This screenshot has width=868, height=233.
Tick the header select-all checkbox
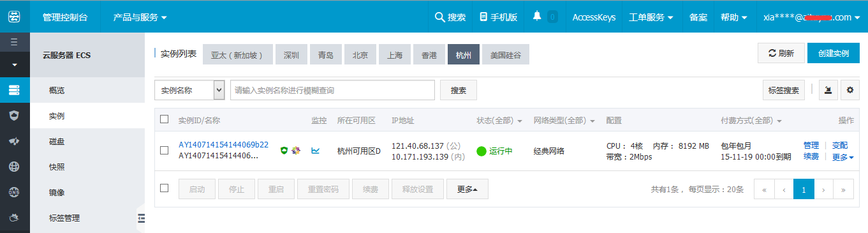point(165,119)
